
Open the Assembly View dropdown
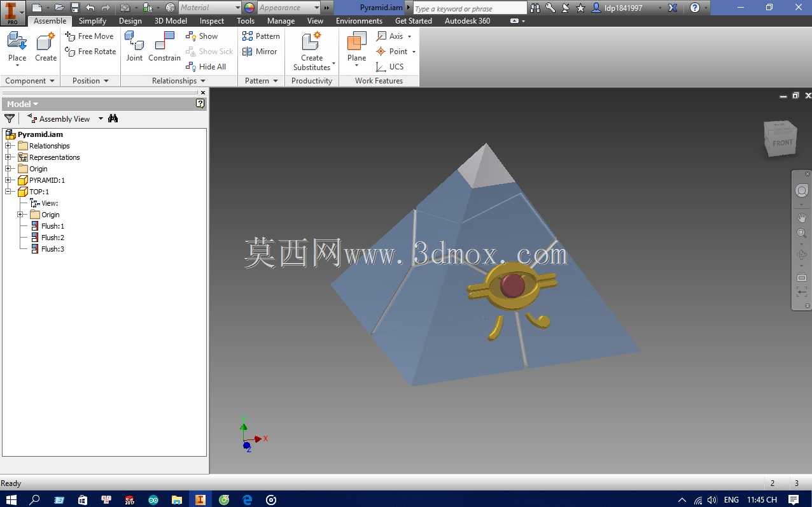(101, 119)
